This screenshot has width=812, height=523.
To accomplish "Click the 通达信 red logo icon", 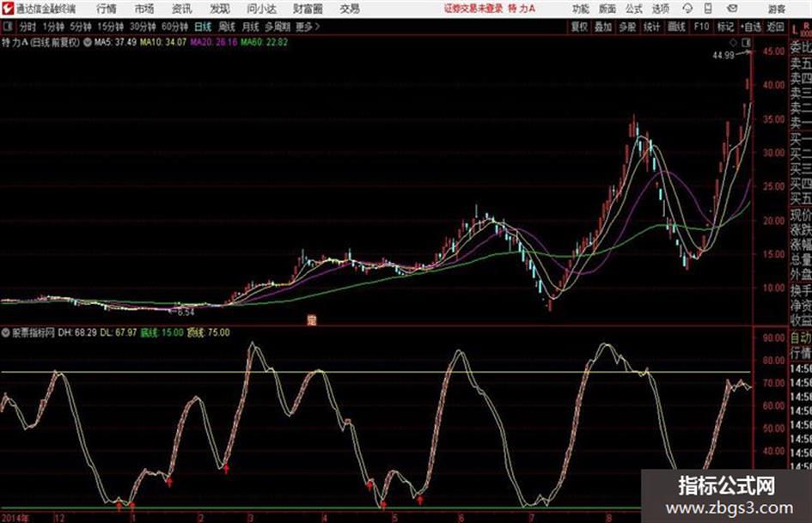I will [8, 9].
